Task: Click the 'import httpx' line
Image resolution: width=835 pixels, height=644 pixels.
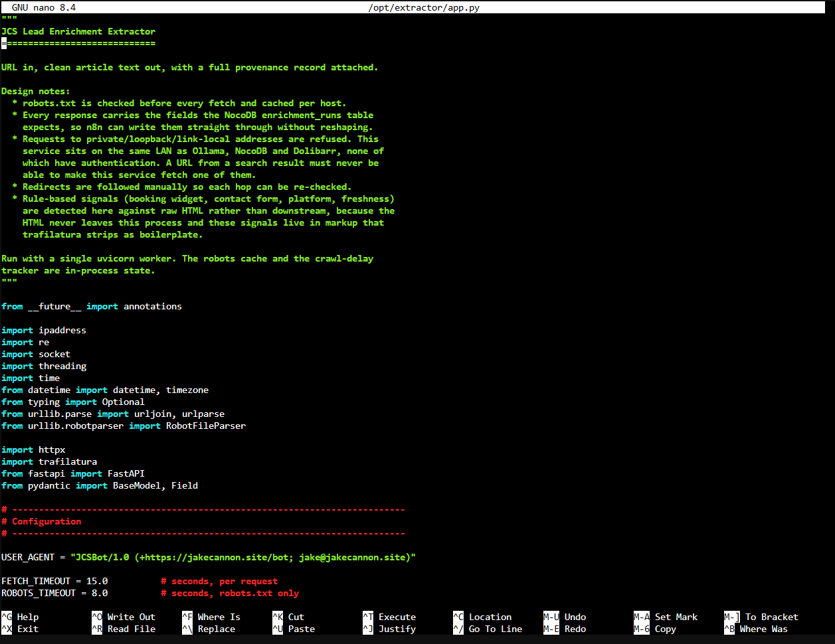Action: pos(33,449)
